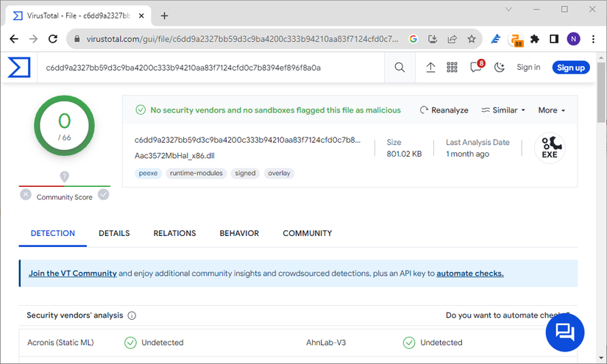
Task: Open Chrome three-dot menu
Action: (592, 39)
